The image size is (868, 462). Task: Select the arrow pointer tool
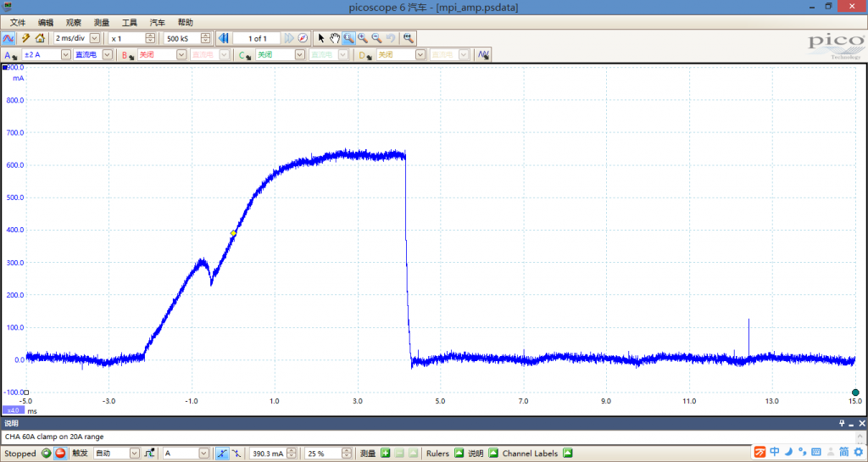click(x=321, y=38)
